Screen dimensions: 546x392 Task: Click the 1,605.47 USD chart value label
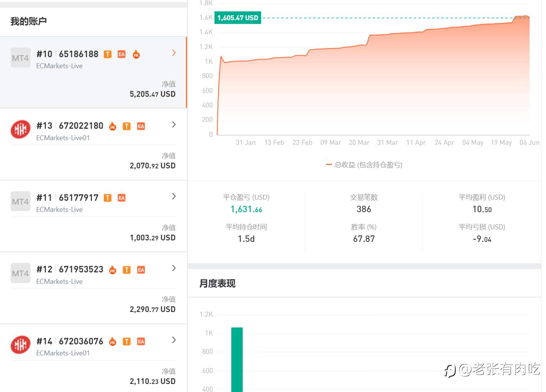coord(238,18)
